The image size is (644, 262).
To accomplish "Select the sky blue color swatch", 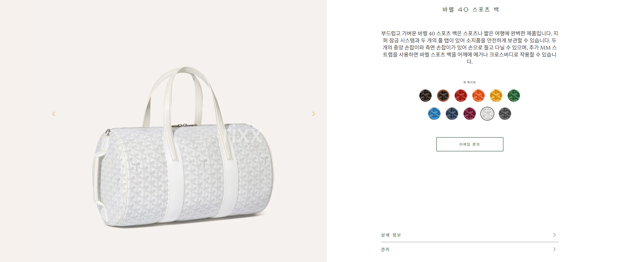I will pos(434,113).
